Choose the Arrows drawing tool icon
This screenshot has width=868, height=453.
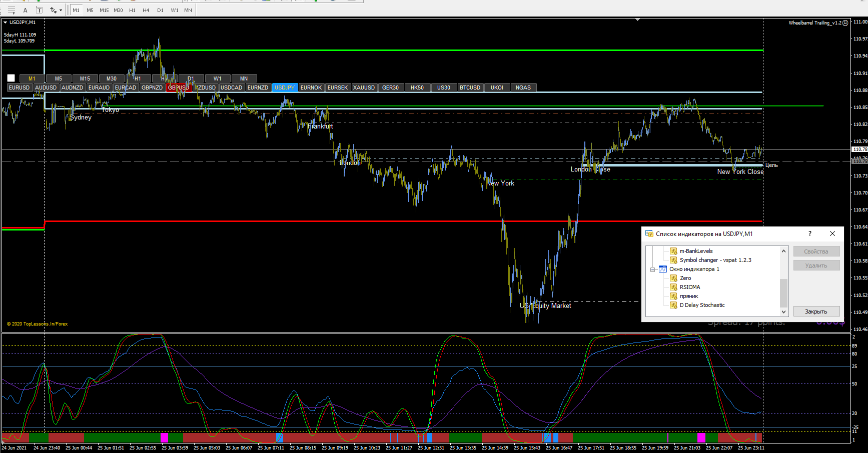(x=53, y=10)
